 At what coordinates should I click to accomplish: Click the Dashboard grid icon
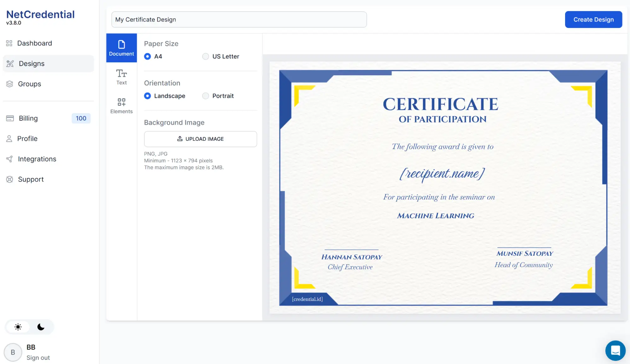click(x=9, y=43)
